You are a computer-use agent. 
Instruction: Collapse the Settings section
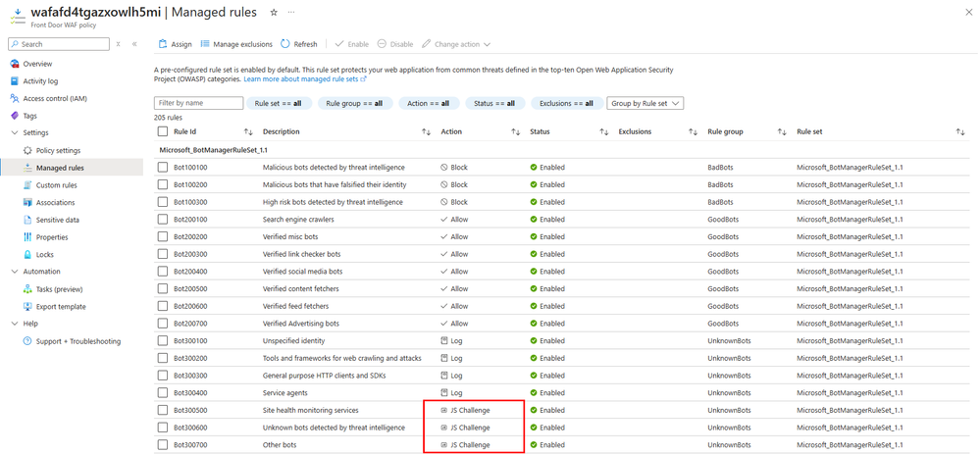(x=15, y=133)
